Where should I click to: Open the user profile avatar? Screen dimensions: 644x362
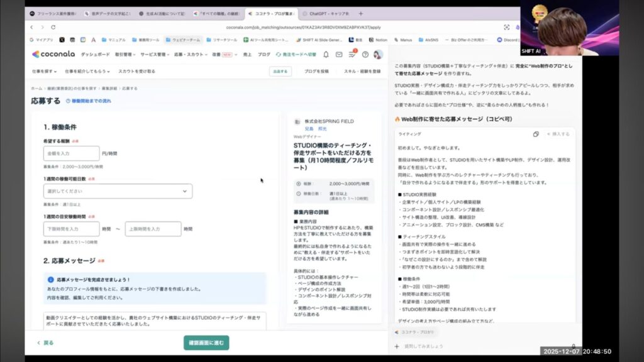click(x=378, y=55)
